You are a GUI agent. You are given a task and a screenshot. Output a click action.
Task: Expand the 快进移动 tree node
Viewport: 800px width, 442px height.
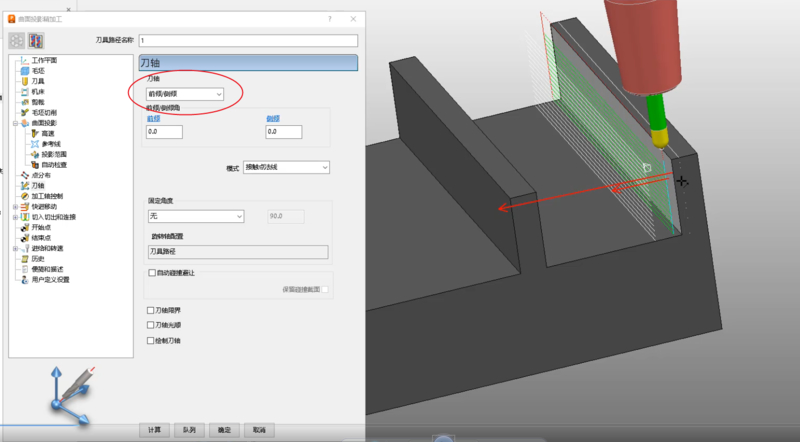tap(14, 207)
